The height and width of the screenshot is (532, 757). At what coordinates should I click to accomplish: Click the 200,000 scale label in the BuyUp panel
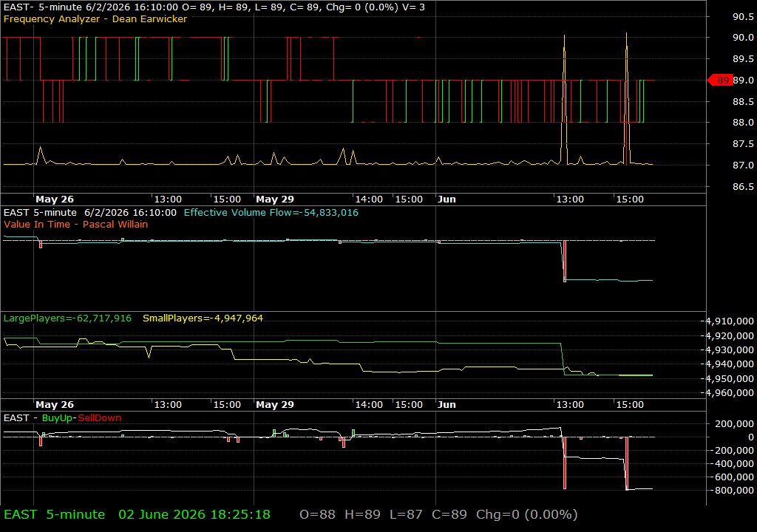click(734, 424)
